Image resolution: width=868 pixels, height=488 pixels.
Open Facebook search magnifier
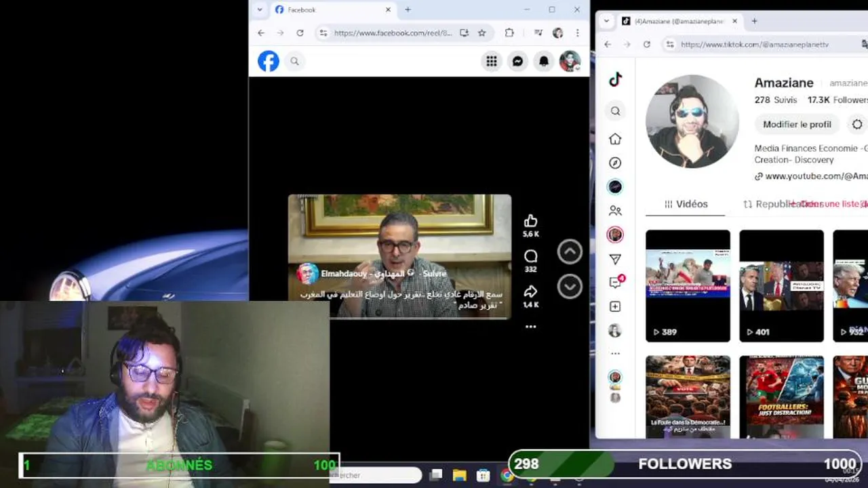coord(294,61)
